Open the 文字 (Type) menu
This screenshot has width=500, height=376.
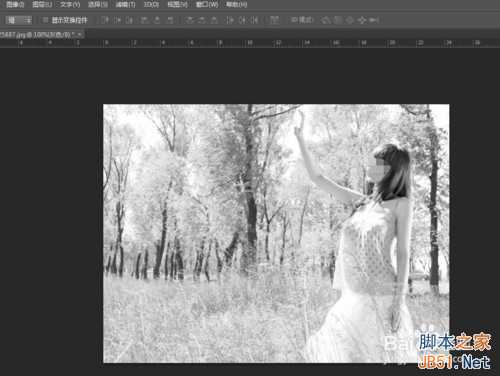tap(70, 4)
